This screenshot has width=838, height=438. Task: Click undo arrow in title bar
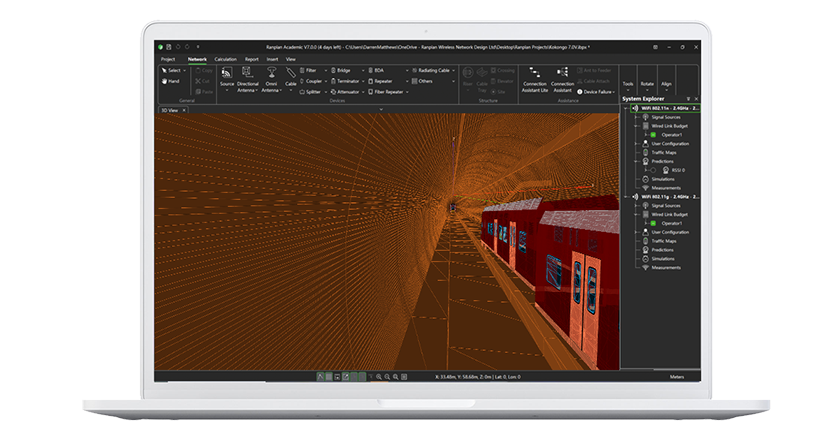[178, 47]
